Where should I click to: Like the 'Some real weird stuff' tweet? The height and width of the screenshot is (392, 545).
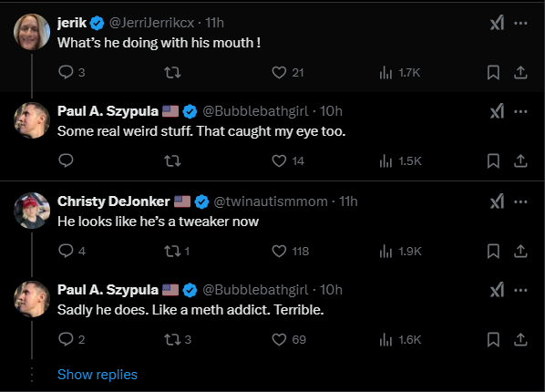tap(288, 160)
